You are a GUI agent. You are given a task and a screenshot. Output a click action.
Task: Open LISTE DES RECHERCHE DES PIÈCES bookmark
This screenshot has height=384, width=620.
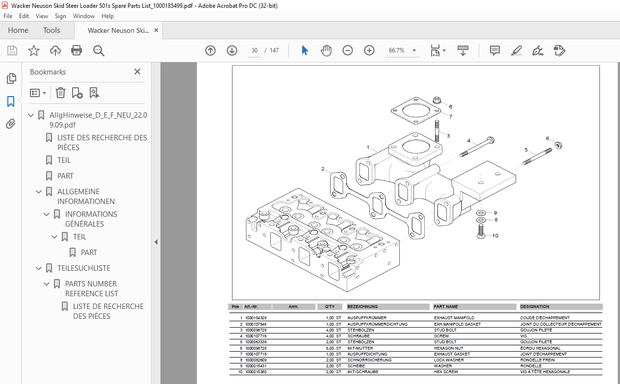(x=102, y=142)
